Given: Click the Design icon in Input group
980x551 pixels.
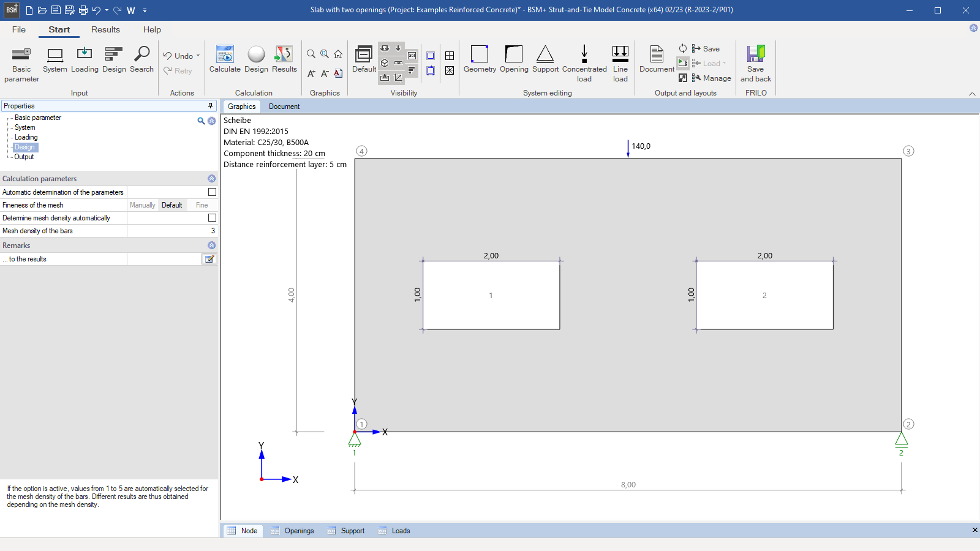Looking at the screenshot, I should click(x=114, y=60).
